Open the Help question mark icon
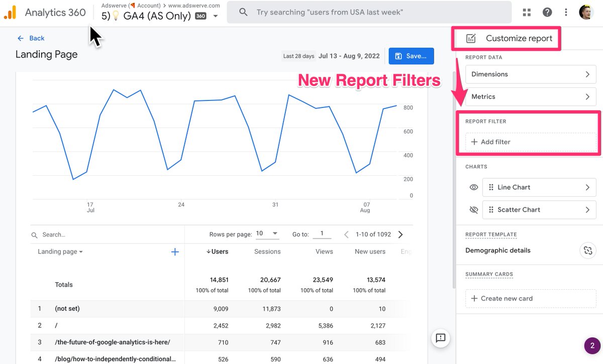The image size is (603, 364). click(x=547, y=12)
